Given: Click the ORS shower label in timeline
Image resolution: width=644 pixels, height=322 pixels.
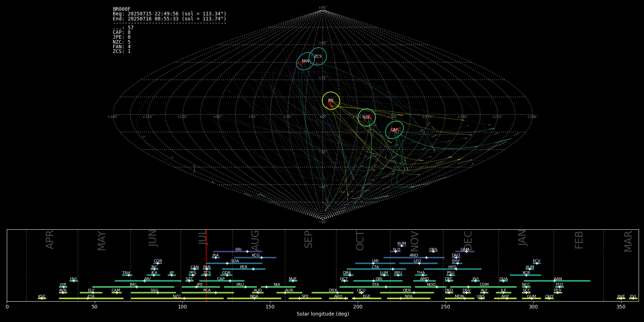Looking at the screenshot, I should click(433, 250).
